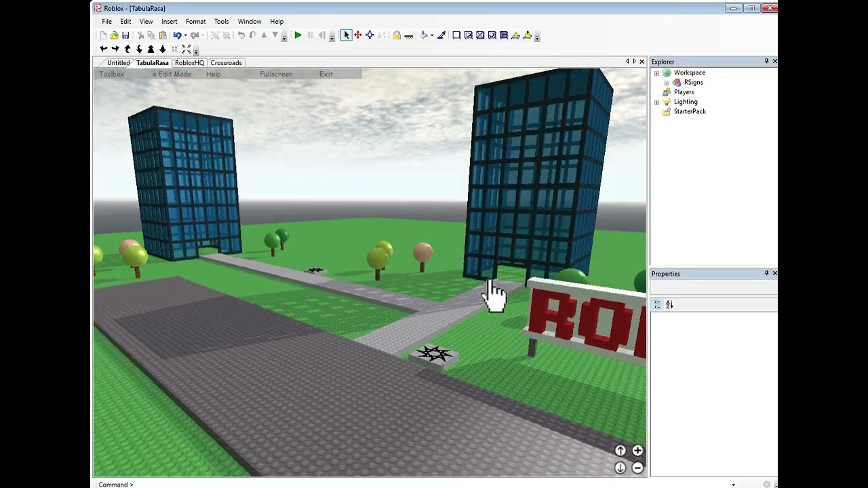Click Fullscreen in the viewport bar

(276, 74)
